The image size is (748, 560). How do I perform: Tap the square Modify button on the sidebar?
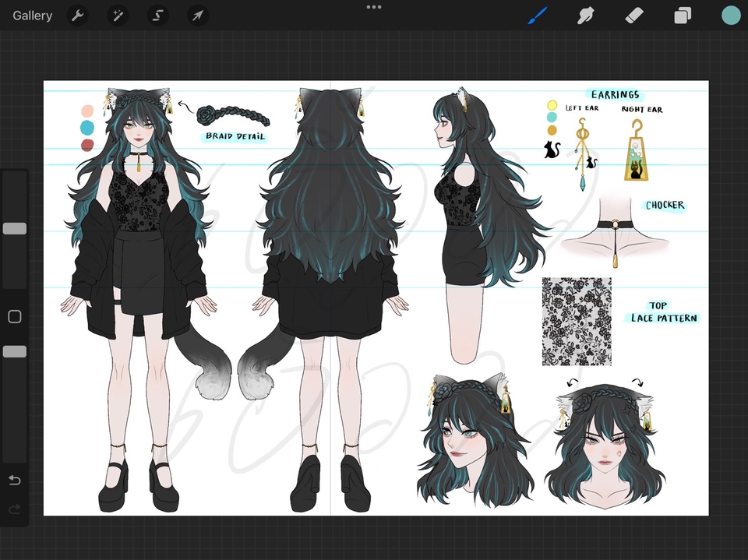point(14,316)
